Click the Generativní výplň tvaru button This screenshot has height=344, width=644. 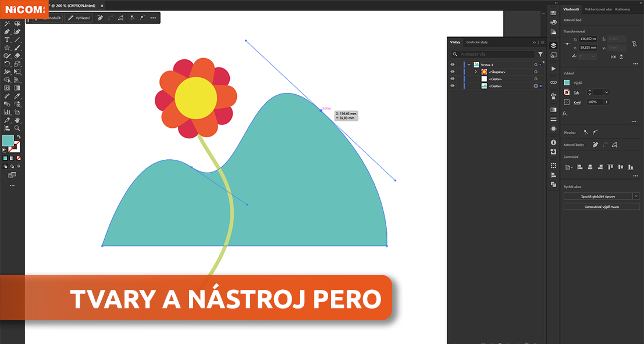pos(602,206)
